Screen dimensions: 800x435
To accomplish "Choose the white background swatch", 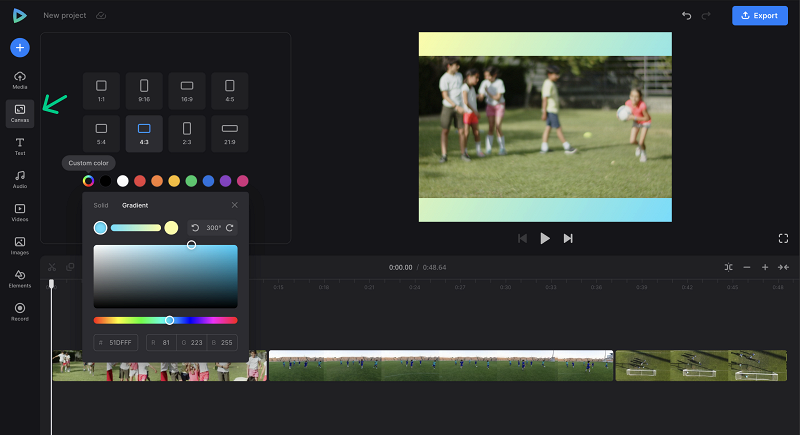I will click(122, 181).
